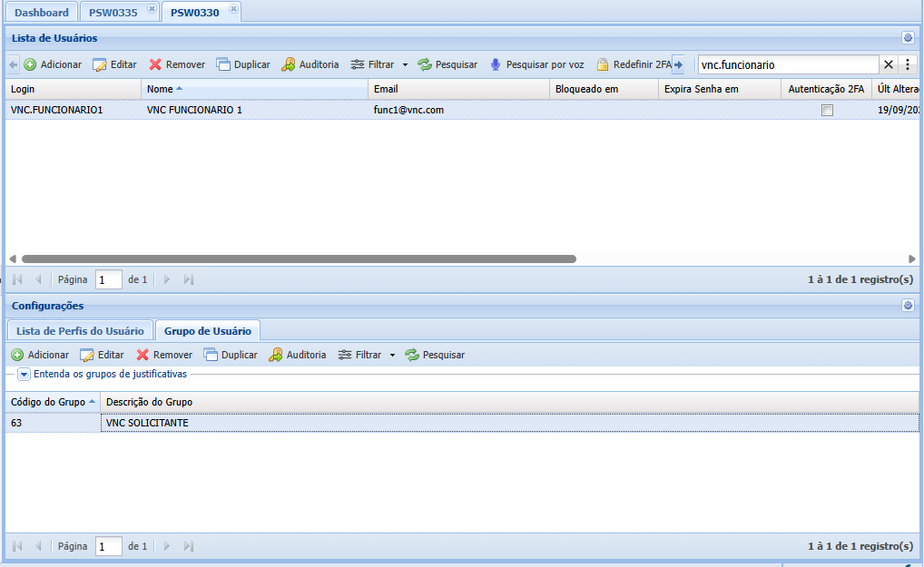Sort users by the Nome column header

tap(254, 89)
